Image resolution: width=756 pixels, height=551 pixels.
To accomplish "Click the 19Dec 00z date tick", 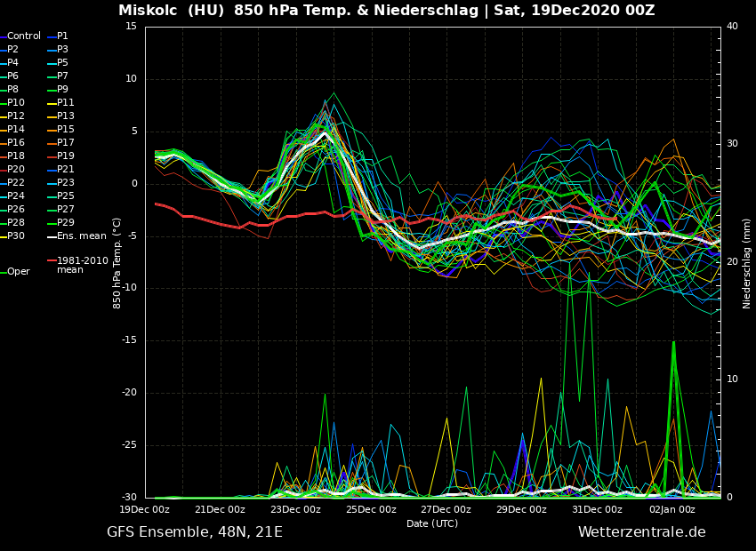I will pos(145,509).
